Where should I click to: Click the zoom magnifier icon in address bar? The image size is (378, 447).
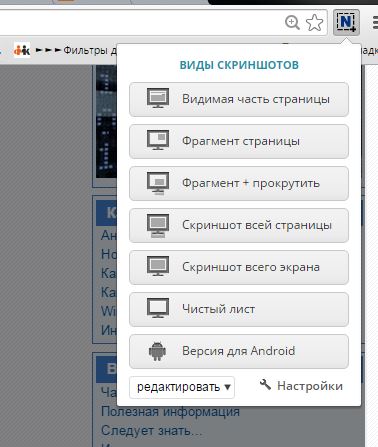click(x=292, y=23)
